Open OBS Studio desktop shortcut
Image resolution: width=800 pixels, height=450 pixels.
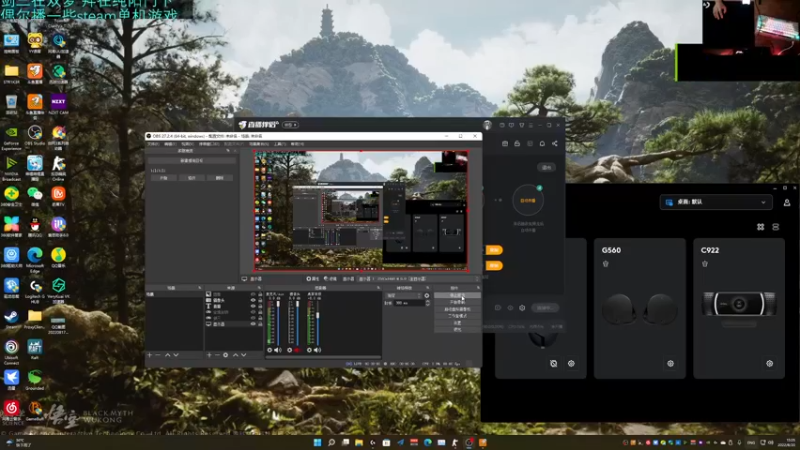coord(35,135)
